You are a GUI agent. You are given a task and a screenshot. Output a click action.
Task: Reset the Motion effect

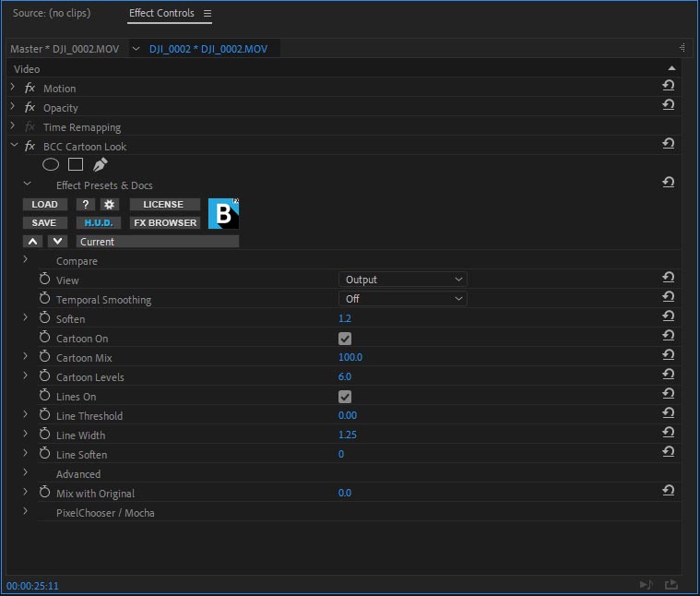668,85
